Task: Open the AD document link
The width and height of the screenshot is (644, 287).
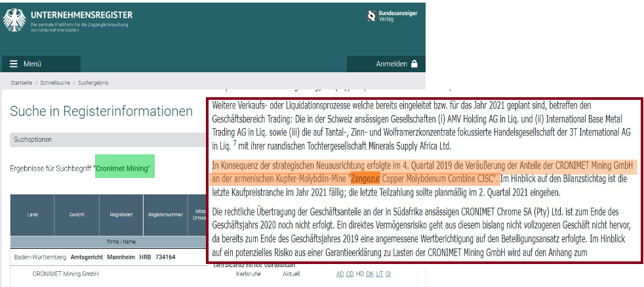Action: point(340,274)
